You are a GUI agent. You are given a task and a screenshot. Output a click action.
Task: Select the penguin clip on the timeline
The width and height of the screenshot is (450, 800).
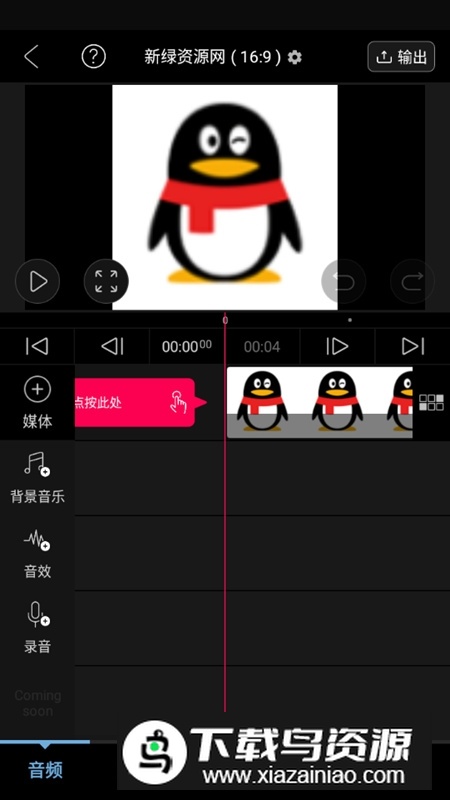[x=319, y=402]
